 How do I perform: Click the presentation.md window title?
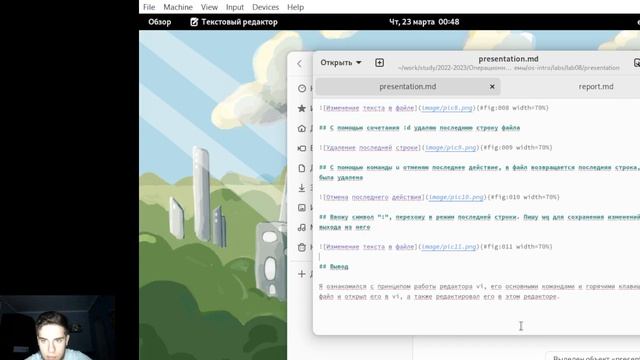pyautogui.click(x=508, y=59)
